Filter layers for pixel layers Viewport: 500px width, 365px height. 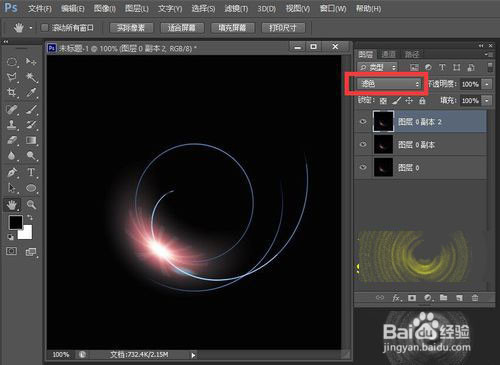click(414, 68)
